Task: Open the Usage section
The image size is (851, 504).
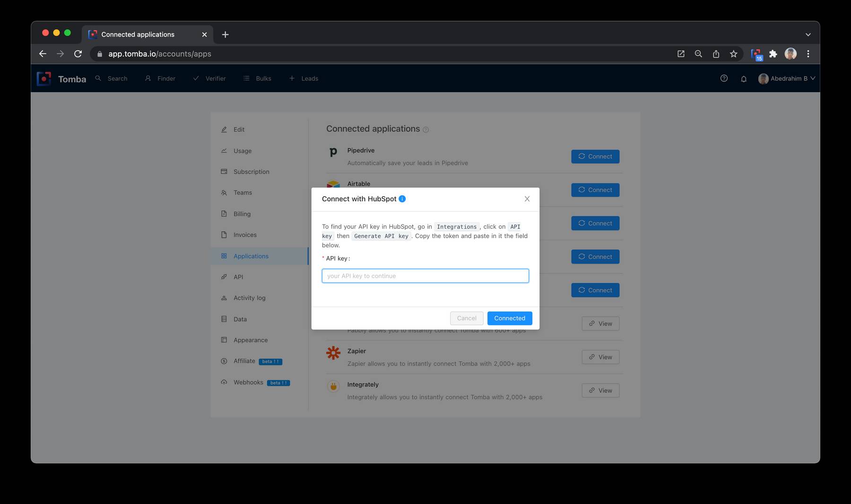Action: 260,151
